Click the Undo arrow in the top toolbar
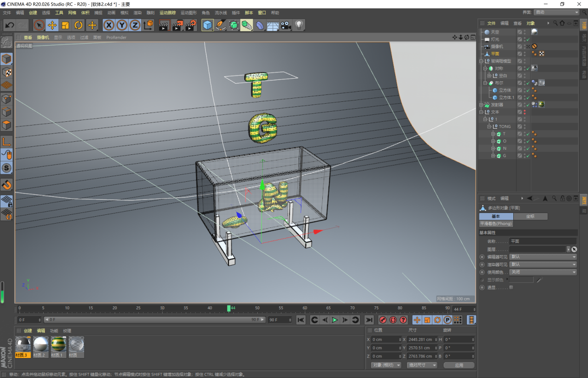Screen dimensions: 588x378 [x=10, y=25]
